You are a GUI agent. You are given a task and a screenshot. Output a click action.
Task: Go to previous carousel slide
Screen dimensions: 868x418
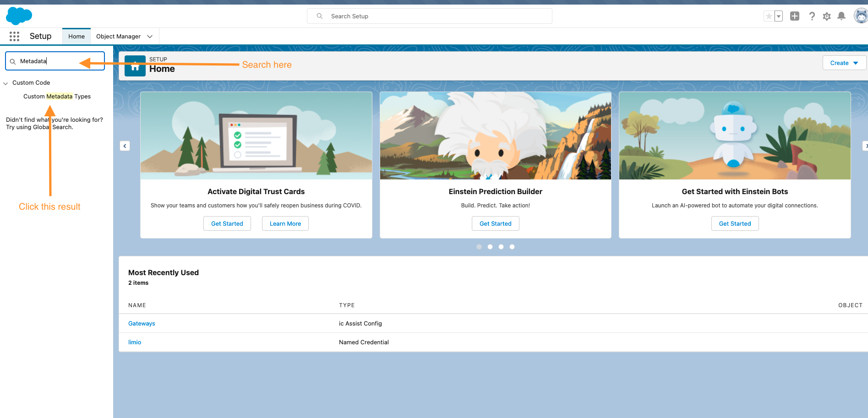[125, 146]
